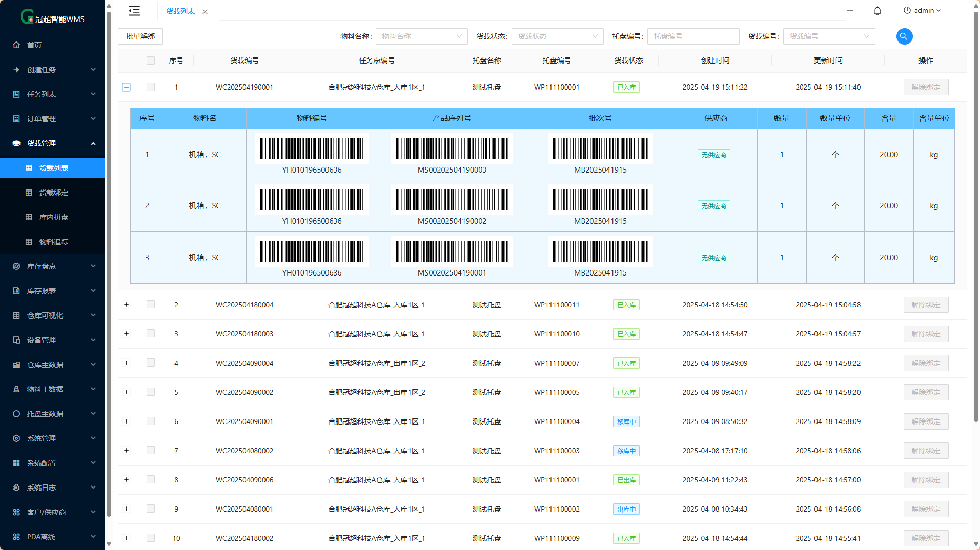Screen dimensions: 980x550
Task: Click 解除绑定 for row WC202504190001
Action: coord(926,87)
